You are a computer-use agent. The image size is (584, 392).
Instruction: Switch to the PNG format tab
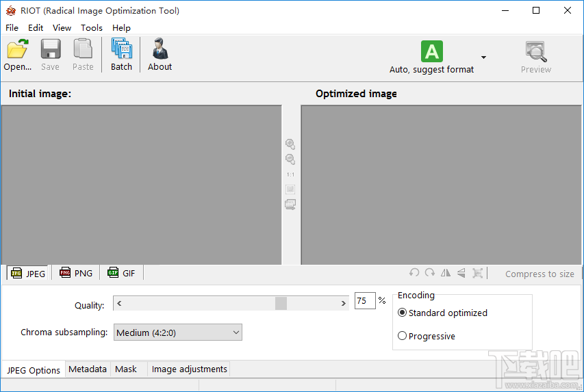pos(75,273)
